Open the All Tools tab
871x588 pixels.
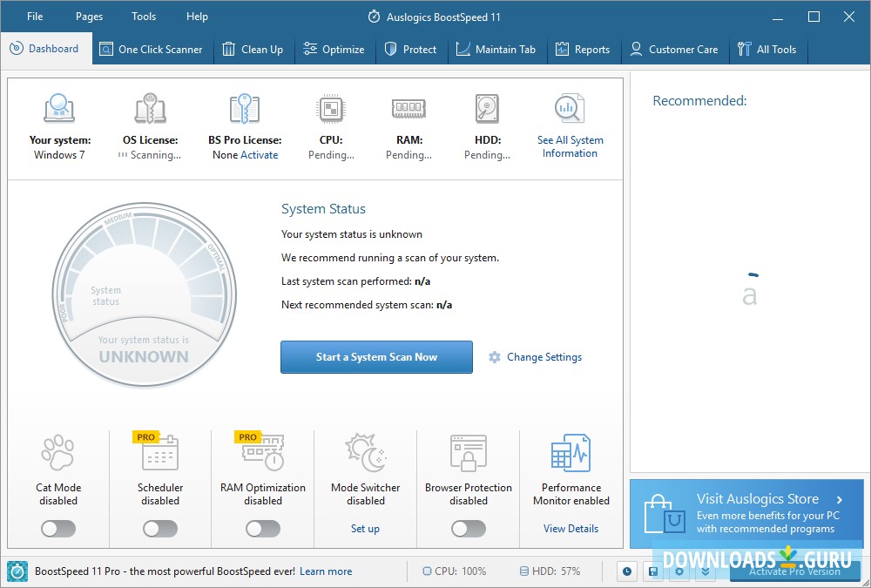pyautogui.click(x=768, y=49)
